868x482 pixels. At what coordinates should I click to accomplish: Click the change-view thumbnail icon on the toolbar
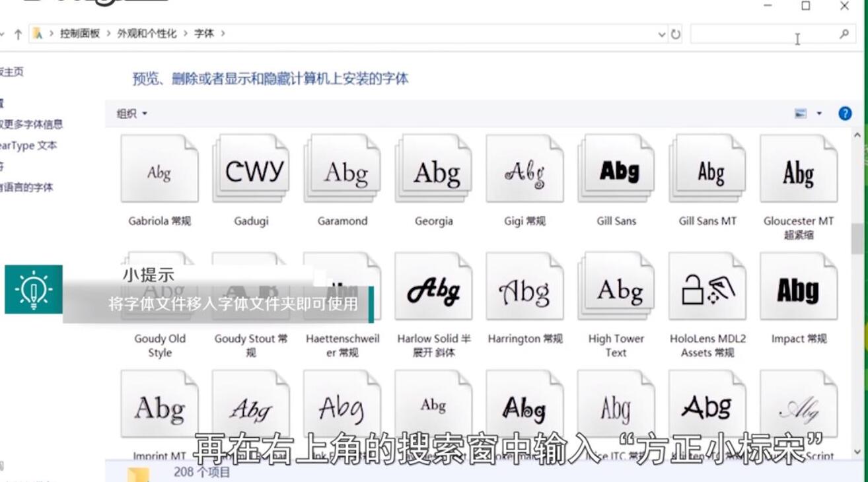(801, 113)
